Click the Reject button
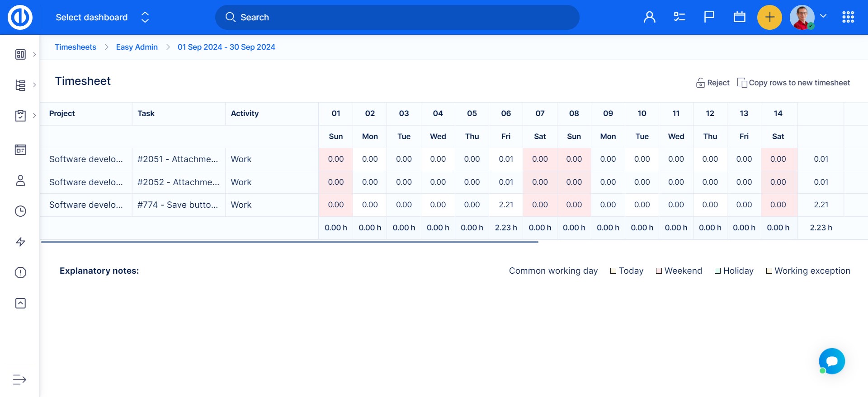The height and width of the screenshot is (397, 868). [712, 83]
